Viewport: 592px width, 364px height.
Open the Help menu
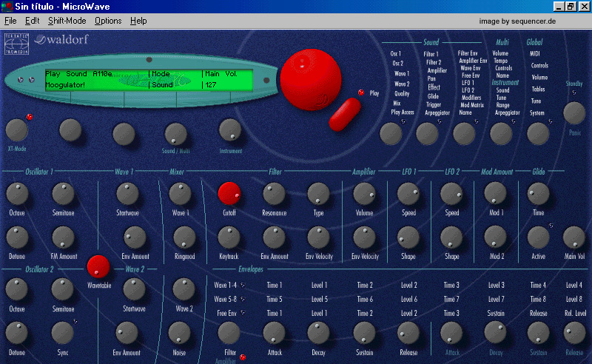[138, 21]
